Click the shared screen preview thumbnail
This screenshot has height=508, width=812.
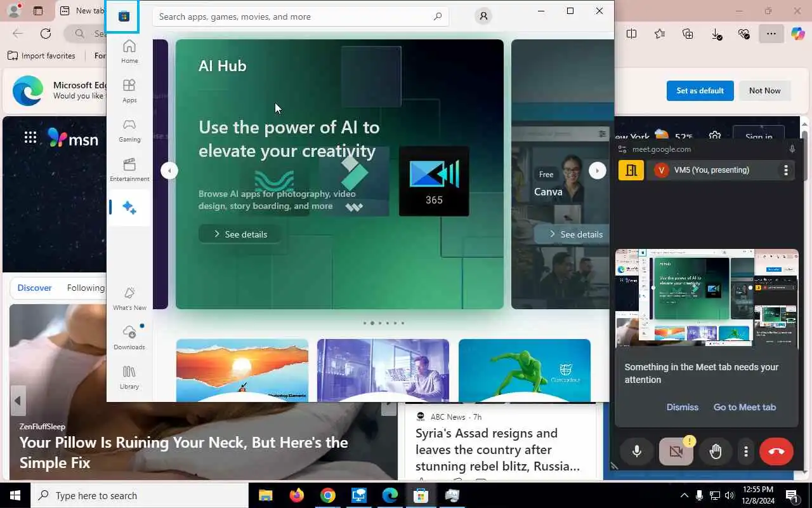[707, 298]
